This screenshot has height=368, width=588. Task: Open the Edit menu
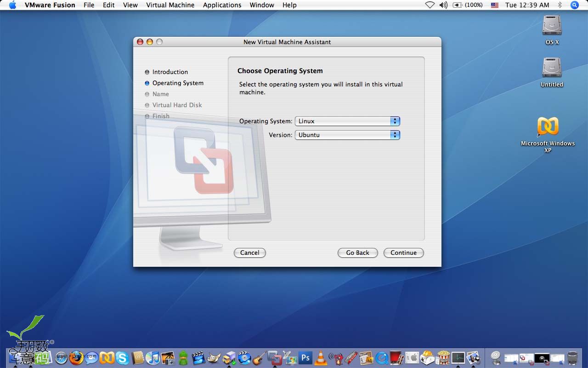tap(109, 5)
